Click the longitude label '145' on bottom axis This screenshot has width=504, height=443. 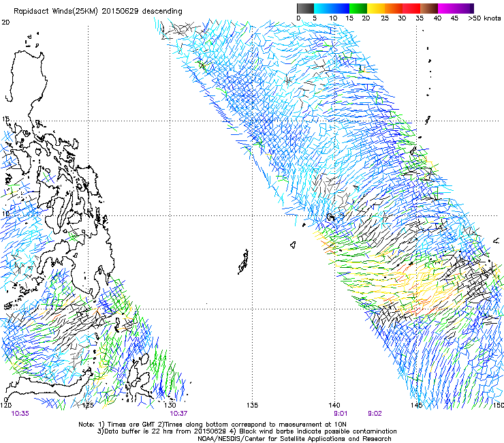point(417,405)
